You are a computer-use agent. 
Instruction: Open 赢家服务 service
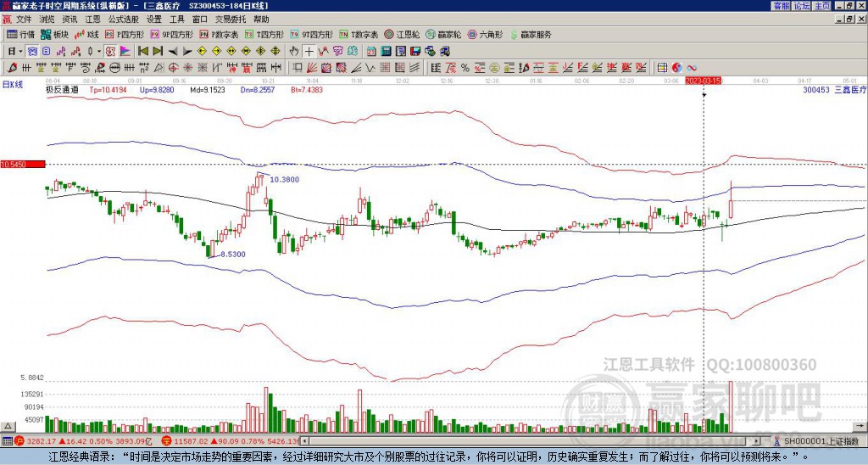(531, 34)
